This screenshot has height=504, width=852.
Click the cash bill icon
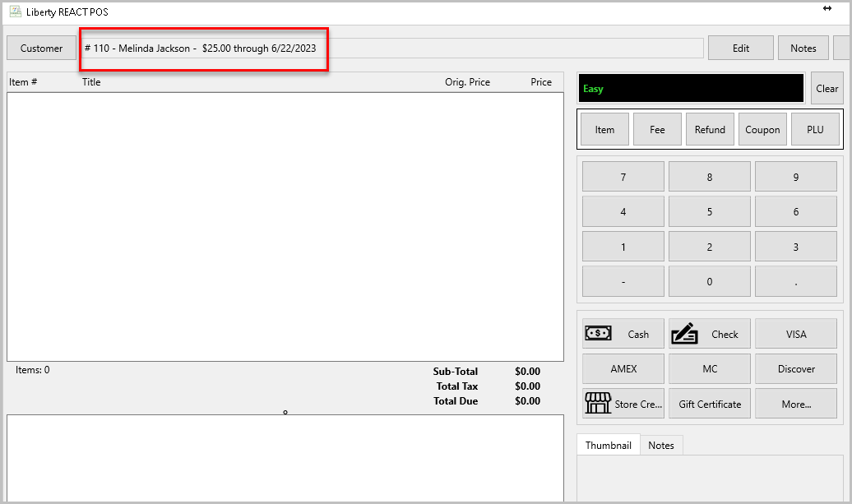598,333
